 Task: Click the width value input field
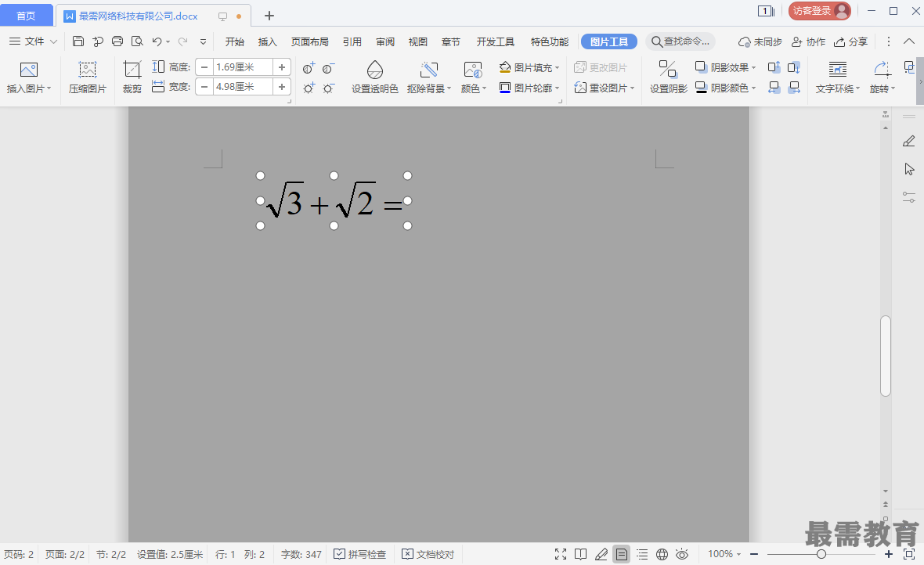pyautogui.click(x=243, y=87)
